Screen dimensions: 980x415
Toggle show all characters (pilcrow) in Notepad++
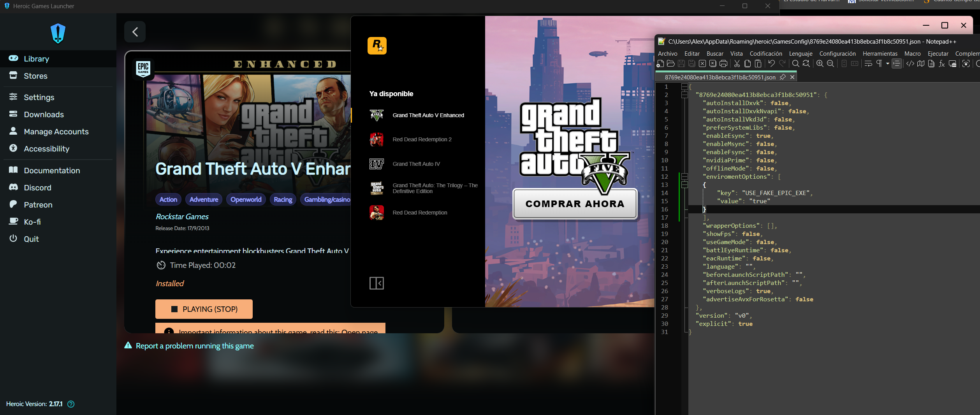coord(879,64)
